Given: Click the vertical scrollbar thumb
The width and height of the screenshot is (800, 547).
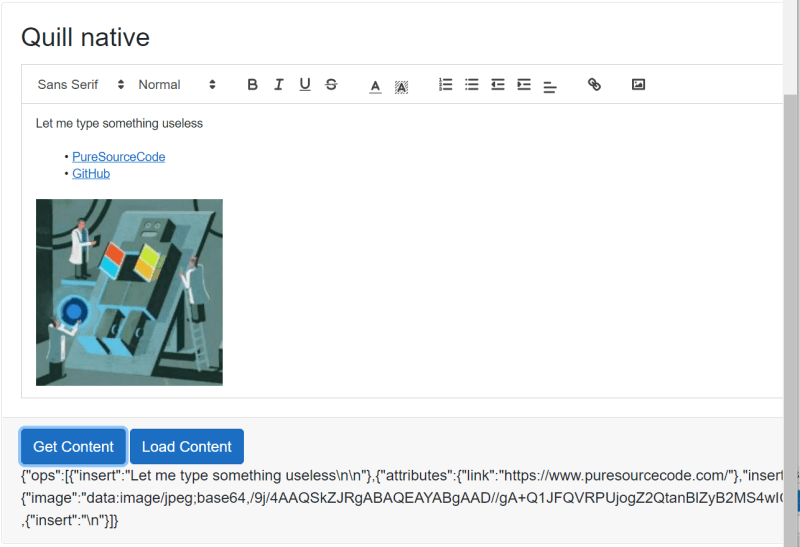Looking at the screenshot, I should point(790,320).
